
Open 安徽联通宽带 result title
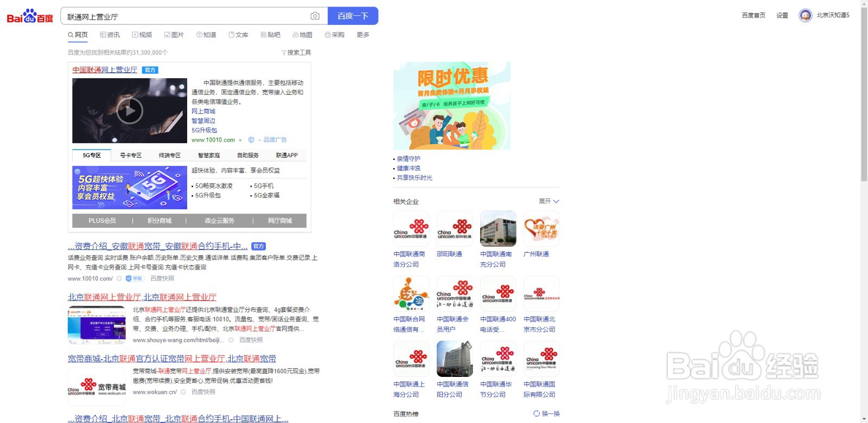[158, 246]
